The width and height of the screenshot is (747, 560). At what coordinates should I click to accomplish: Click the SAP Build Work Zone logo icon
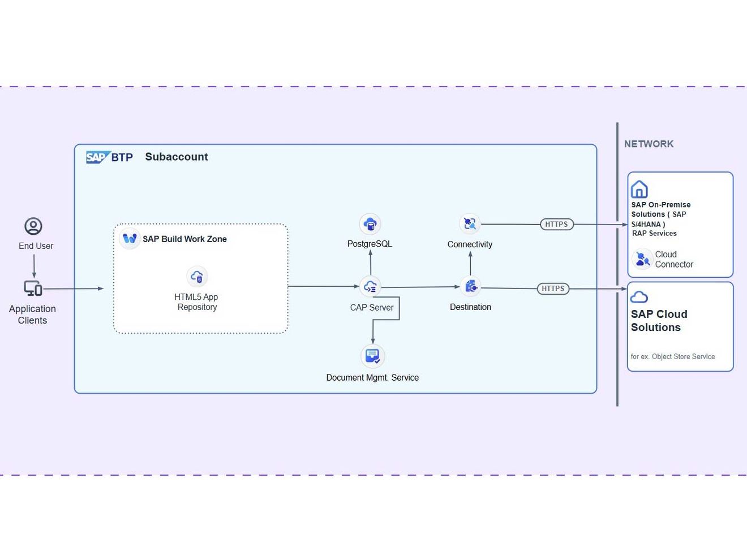click(130, 239)
